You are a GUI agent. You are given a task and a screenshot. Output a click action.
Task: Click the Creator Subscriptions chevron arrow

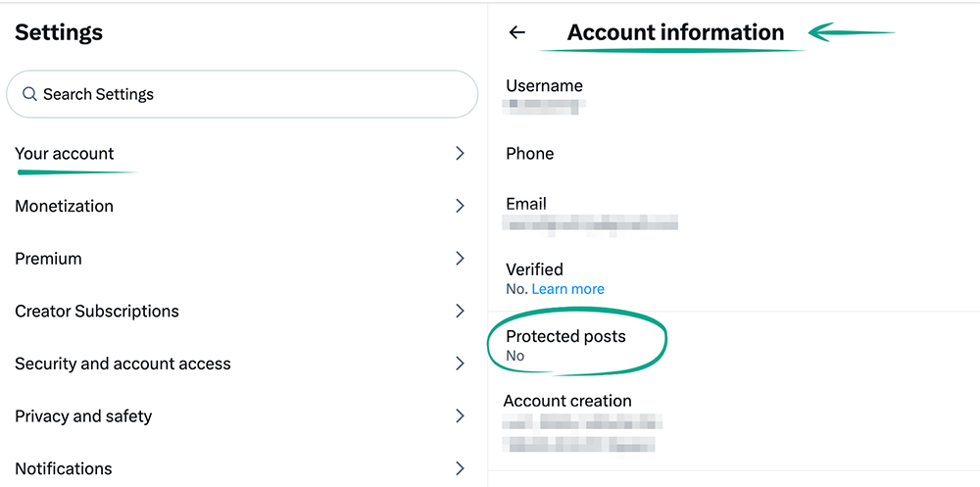460,311
